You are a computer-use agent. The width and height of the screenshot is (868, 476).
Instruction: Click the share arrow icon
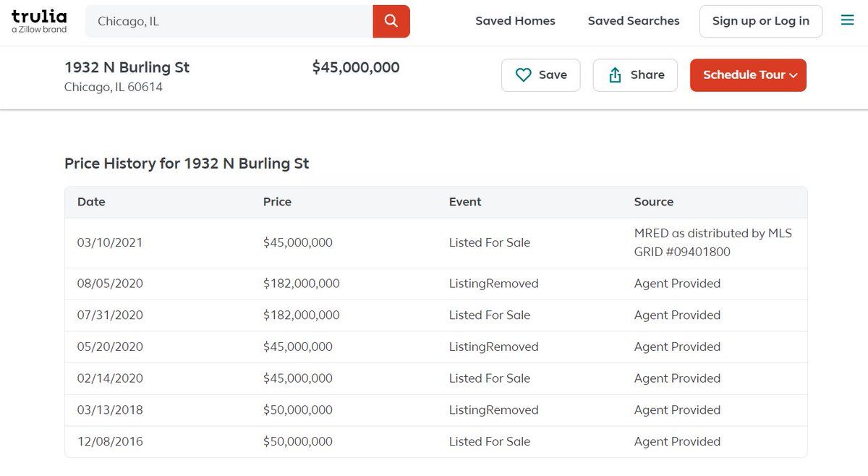tap(616, 75)
